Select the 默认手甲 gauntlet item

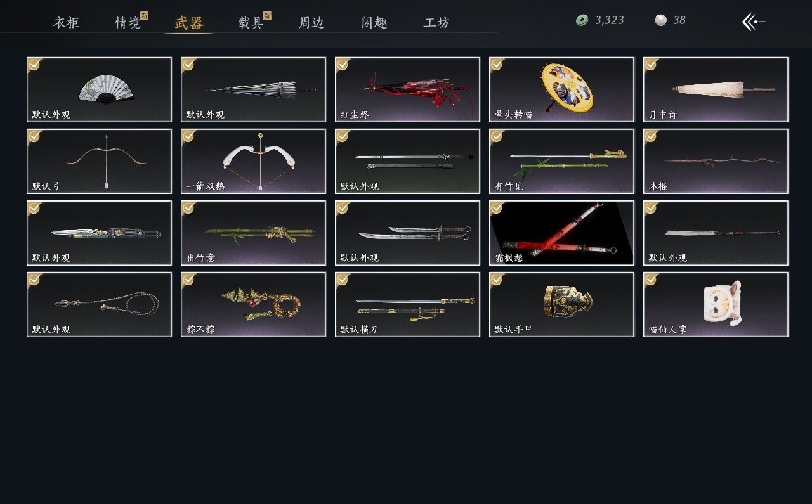coord(561,304)
